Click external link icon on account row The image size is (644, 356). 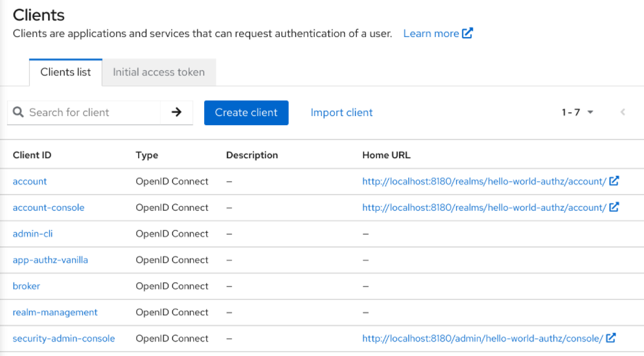pyautogui.click(x=614, y=182)
